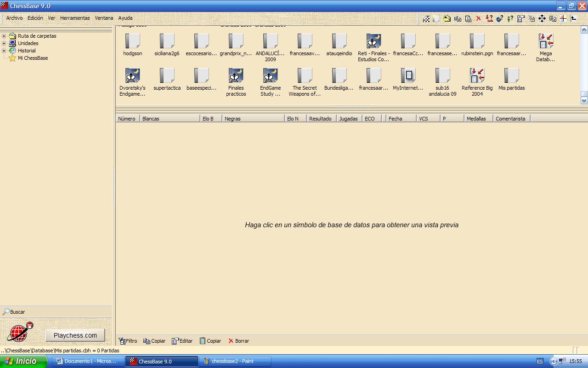Open the Ayuda menu

coord(125,18)
